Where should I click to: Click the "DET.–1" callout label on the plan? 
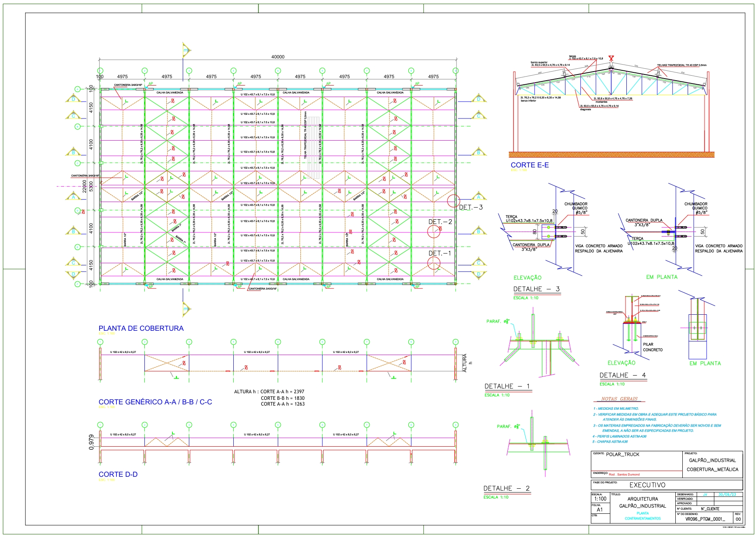point(440,253)
